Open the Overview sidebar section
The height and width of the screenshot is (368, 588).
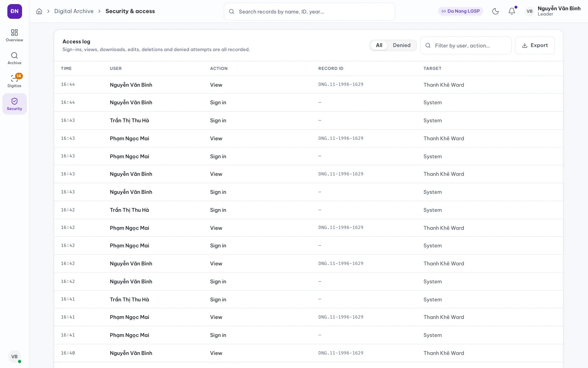tap(14, 35)
